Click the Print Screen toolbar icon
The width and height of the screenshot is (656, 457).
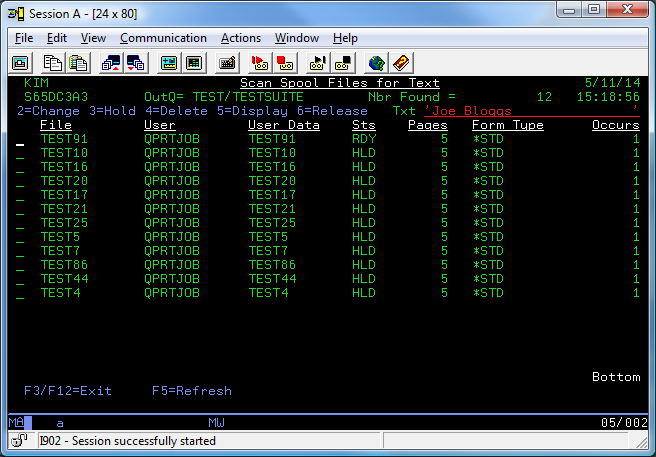click(19, 62)
